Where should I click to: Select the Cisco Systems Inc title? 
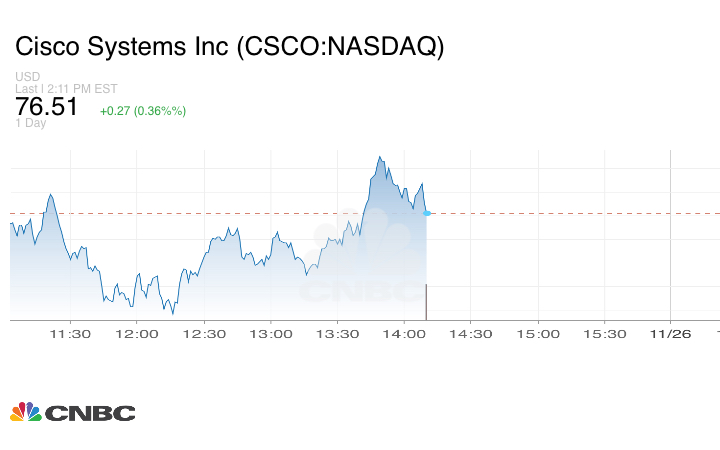pos(229,47)
